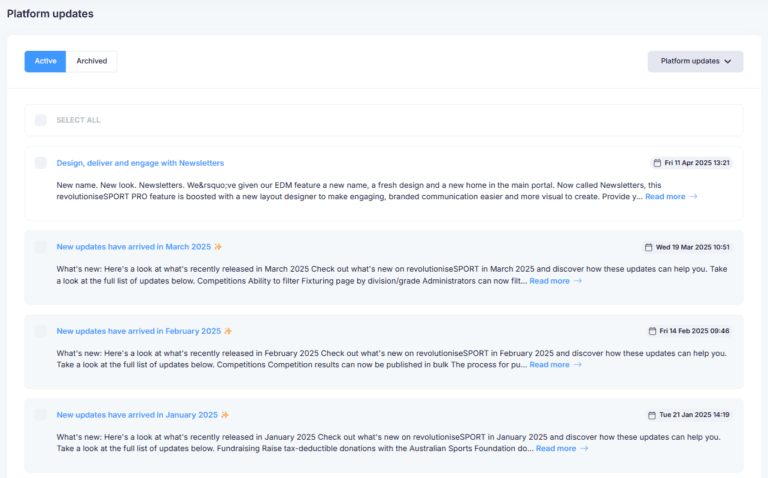The image size is (768, 478).
Task: Tick the Select All checkbox
Action: pyautogui.click(x=41, y=120)
